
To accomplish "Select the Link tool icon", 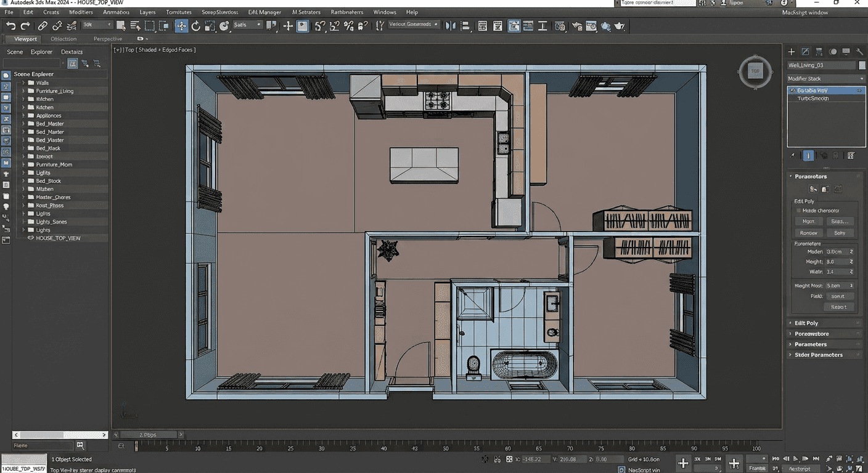I will (x=43, y=26).
